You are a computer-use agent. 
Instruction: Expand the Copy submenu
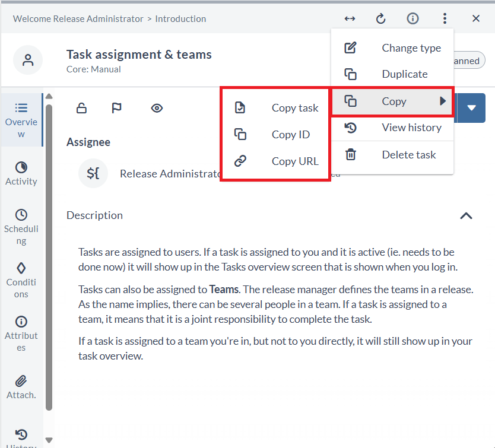pos(392,101)
